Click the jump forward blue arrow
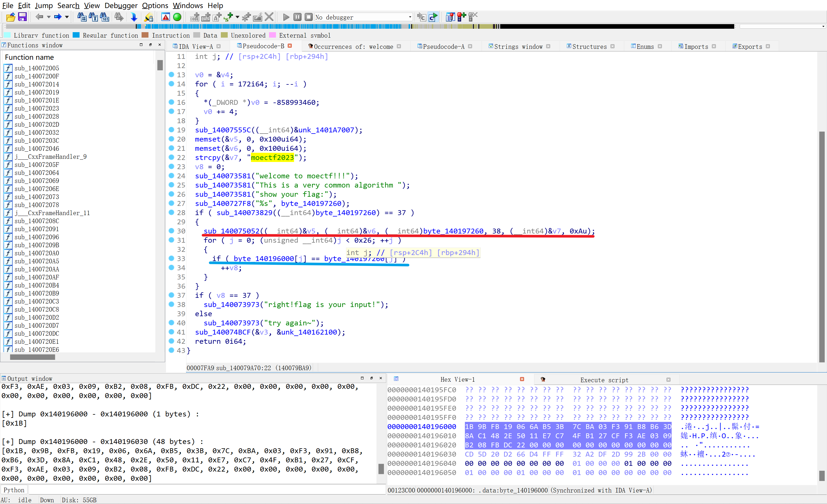827x504 pixels. [58, 17]
